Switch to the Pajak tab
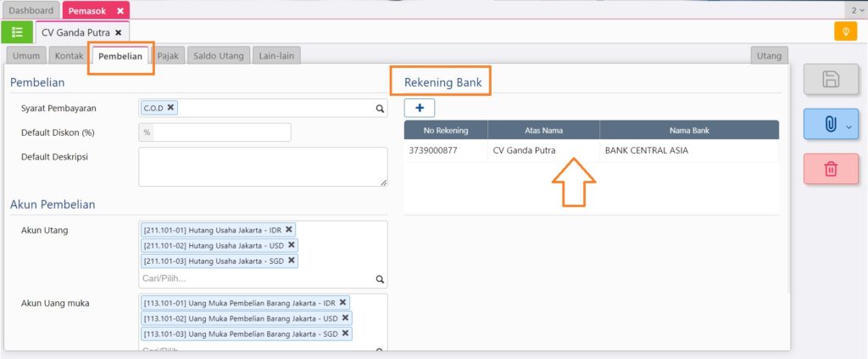Image resolution: width=868 pixels, height=359 pixels. pos(169,56)
